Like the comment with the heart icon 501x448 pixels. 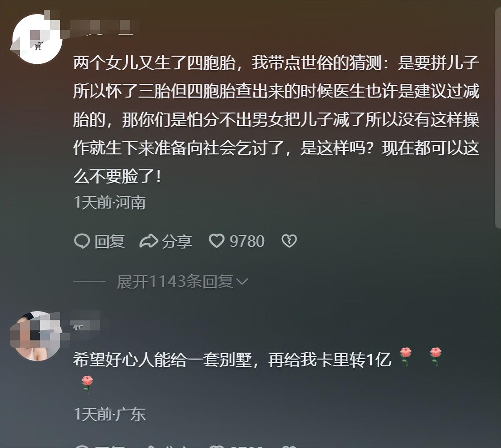(x=216, y=241)
